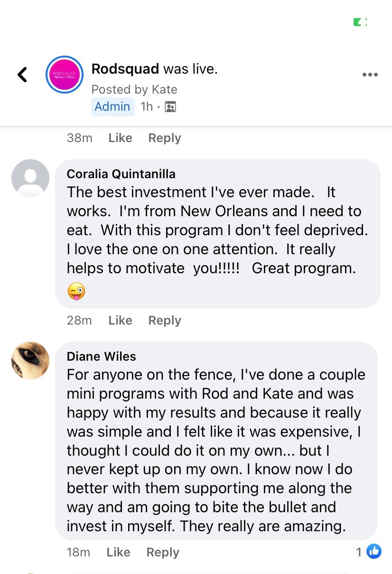392x574 pixels.
Task: Open Coralia Quintanilla's name link
Action: 121,174
